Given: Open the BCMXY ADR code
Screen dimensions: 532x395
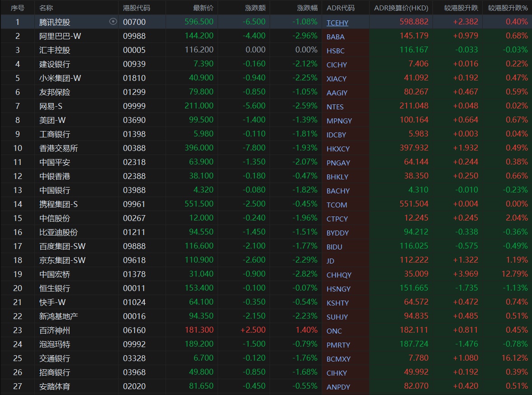Looking at the screenshot, I should click(x=338, y=359).
